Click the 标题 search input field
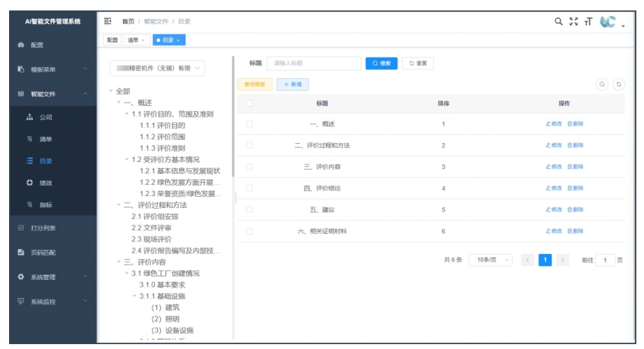This screenshot has width=644, height=349. pyautogui.click(x=314, y=64)
